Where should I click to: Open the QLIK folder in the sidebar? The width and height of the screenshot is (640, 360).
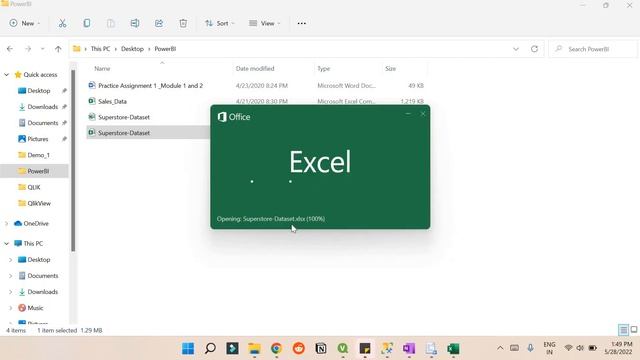(34, 187)
